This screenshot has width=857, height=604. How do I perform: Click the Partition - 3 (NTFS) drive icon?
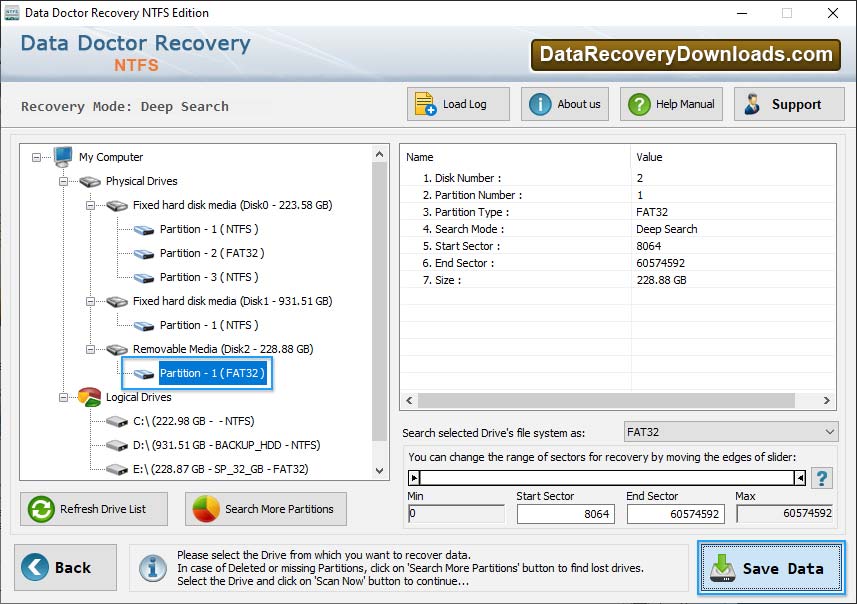pos(144,278)
